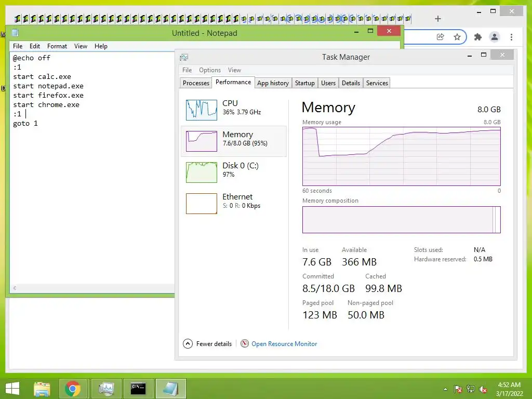Bookmark page with the star icon
Viewport: 532px width, 399px height.
pyautogui.click(x=457, y=37)
